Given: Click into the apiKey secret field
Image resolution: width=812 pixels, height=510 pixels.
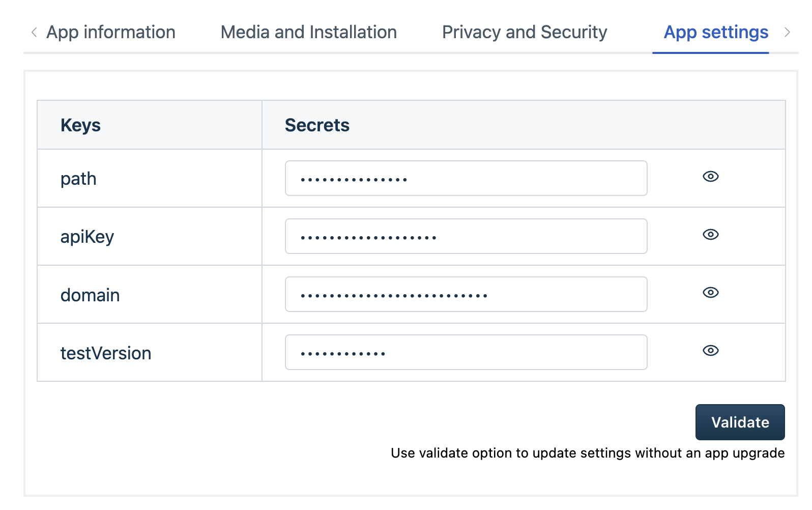Looking at the screenshot, I should [x=466, y=236].
